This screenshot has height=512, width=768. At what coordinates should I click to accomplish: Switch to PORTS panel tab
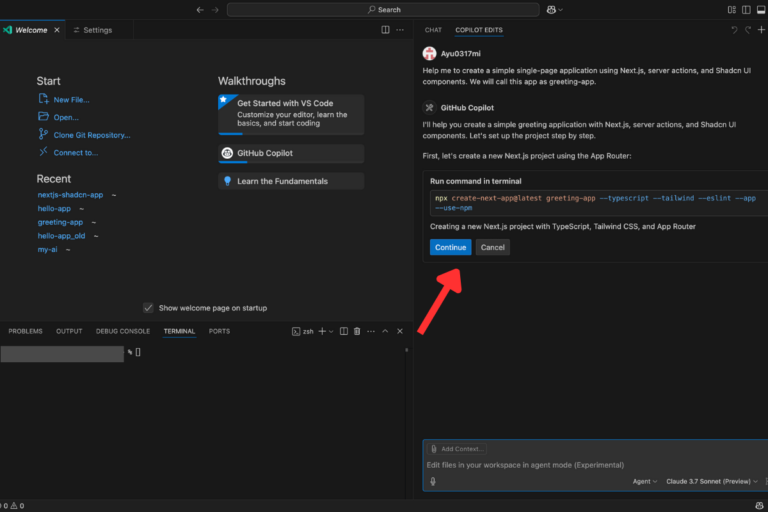tap(219, 331)
